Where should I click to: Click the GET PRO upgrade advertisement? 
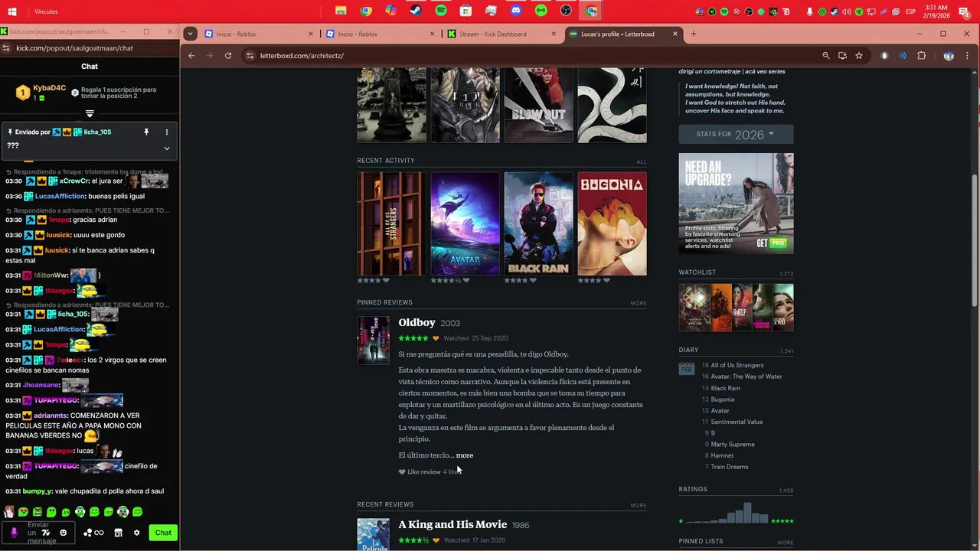[736, 203]
